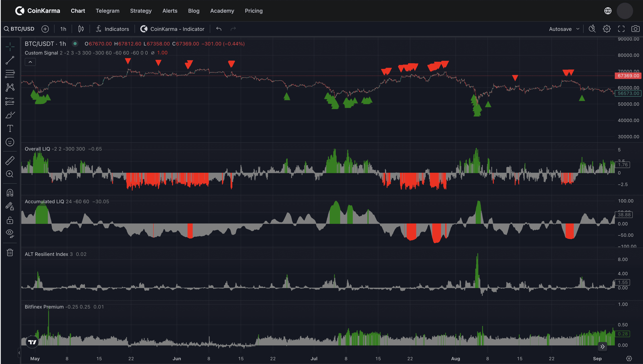The height and width of the screenshot is (364, 643).
Task: Click the Autosave label
Action: point(560,29)
